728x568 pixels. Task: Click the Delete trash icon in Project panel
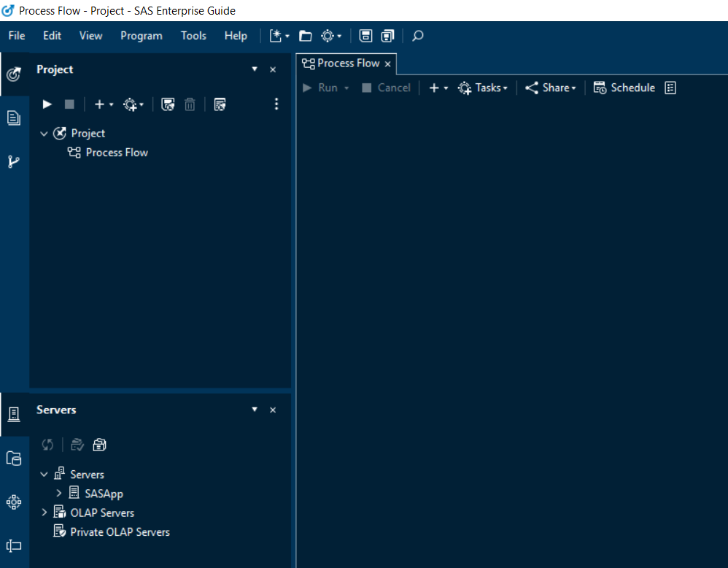[190, 104]
